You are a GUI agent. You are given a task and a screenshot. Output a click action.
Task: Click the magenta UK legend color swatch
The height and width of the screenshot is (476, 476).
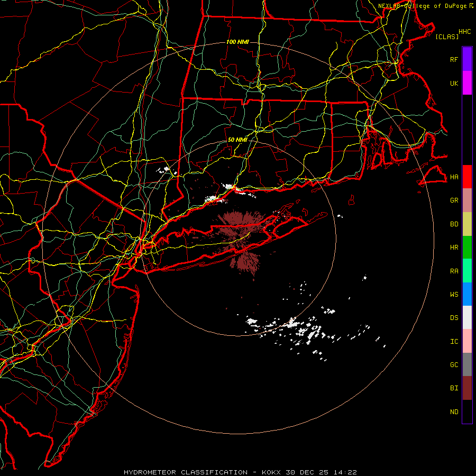click(x=467, y=83)
